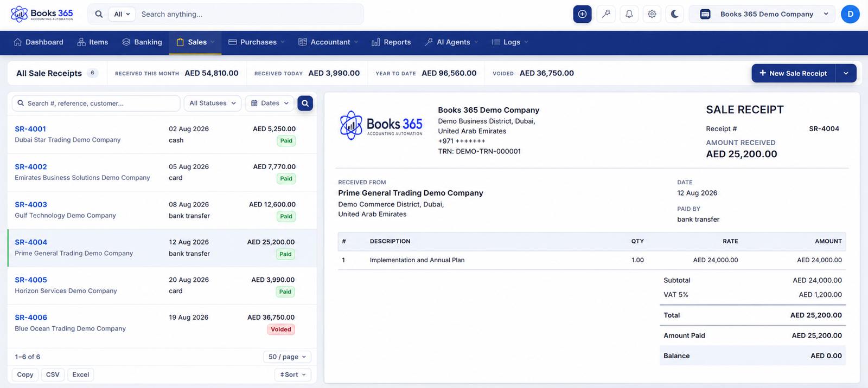This screenshot has width=868, height=388.
Task: Open the Sort dropdown
Action: tap(293, 374)
